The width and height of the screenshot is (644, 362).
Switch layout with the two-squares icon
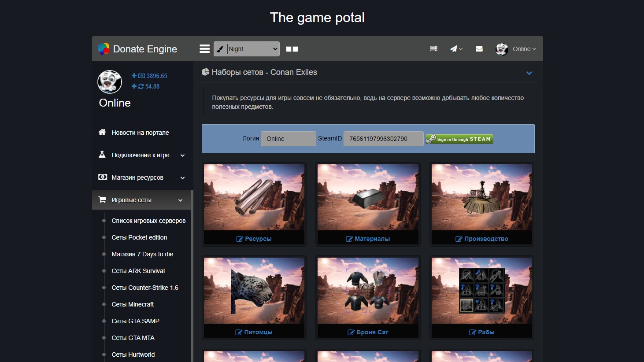[292, 49]
